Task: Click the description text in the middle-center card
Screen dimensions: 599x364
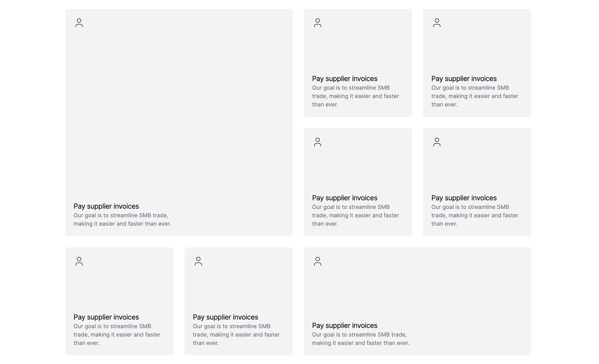Action: [x=355, y=215]
